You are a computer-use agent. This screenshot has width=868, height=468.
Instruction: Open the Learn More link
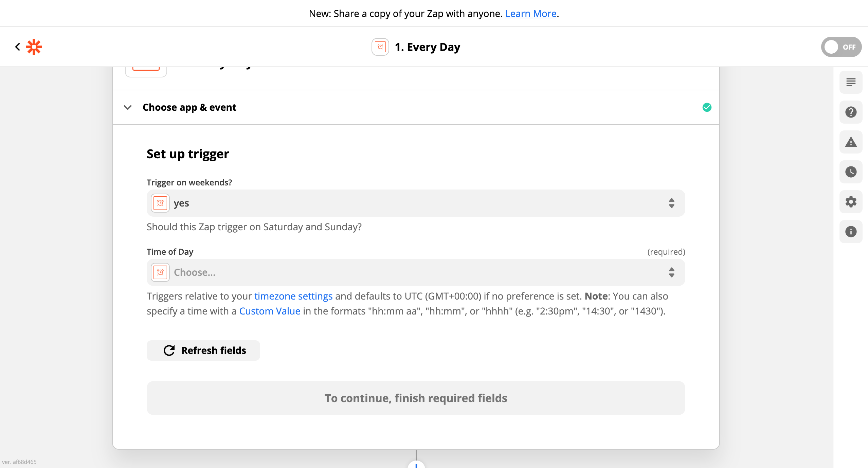coord(531,14)
